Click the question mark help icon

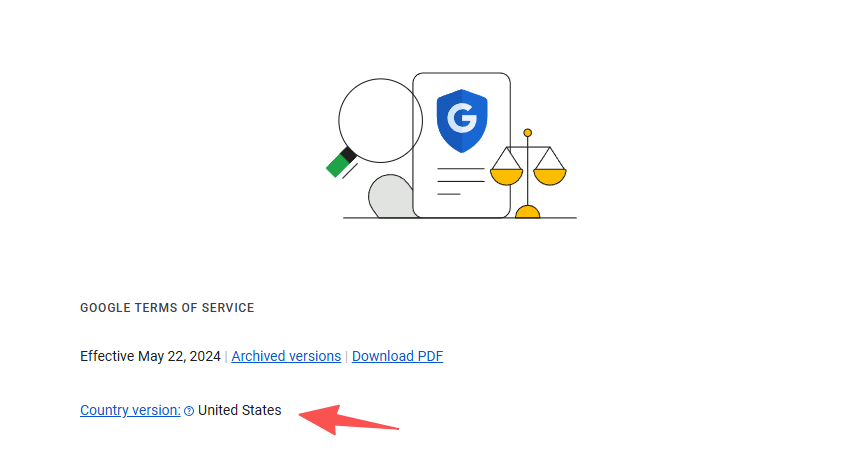[x=189, y=411]
